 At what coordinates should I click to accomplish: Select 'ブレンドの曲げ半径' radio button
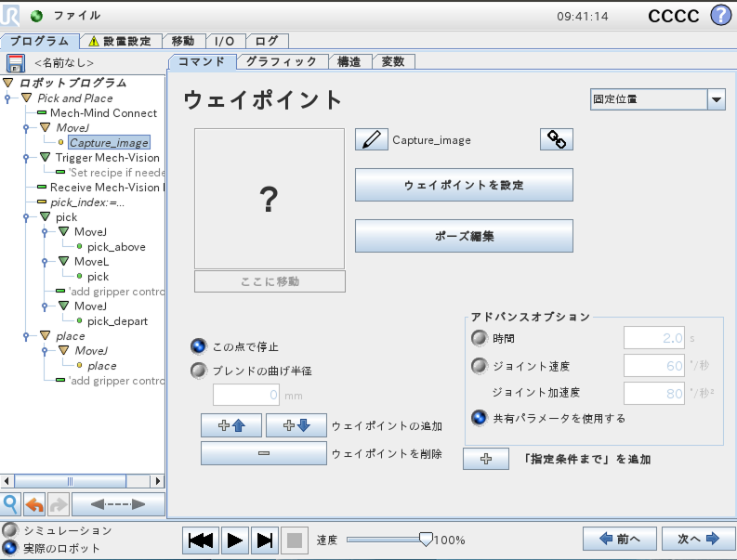click(198, 371)
